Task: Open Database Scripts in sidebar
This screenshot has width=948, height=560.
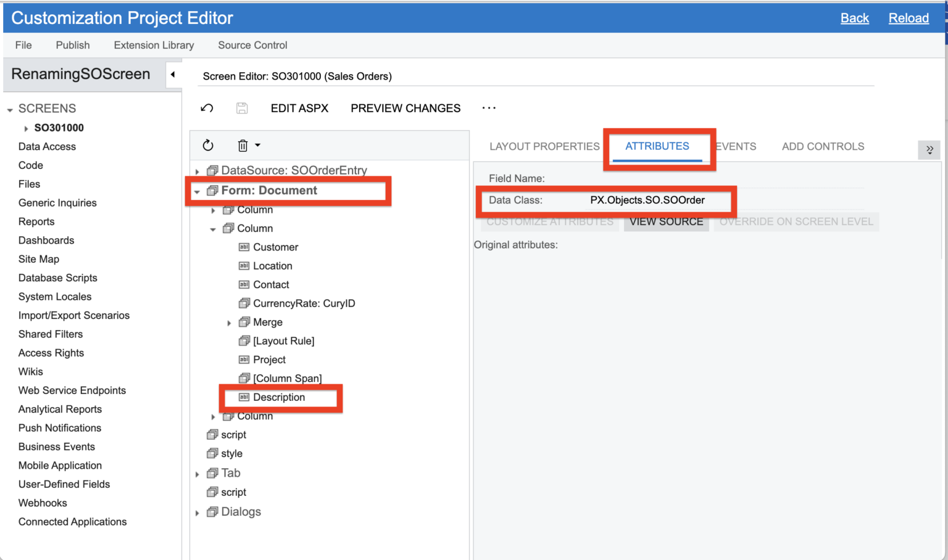Action: click(58, 278)
